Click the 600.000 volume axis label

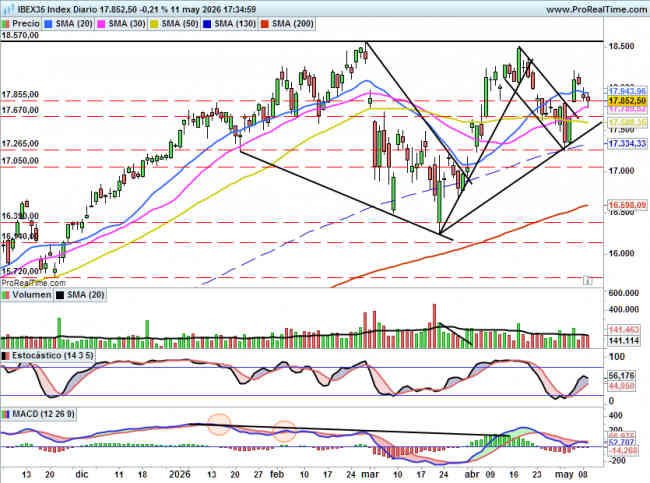(x=623, y=293)
